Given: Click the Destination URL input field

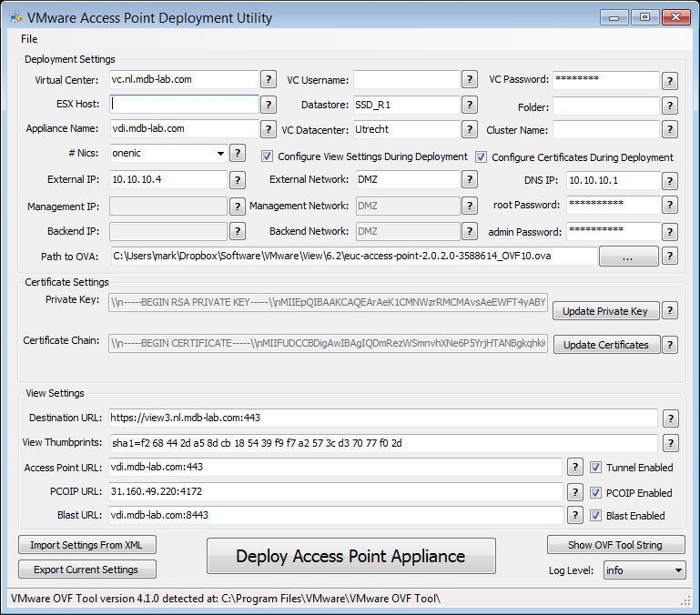Looking at the screenshot, I should pos(383,418).
